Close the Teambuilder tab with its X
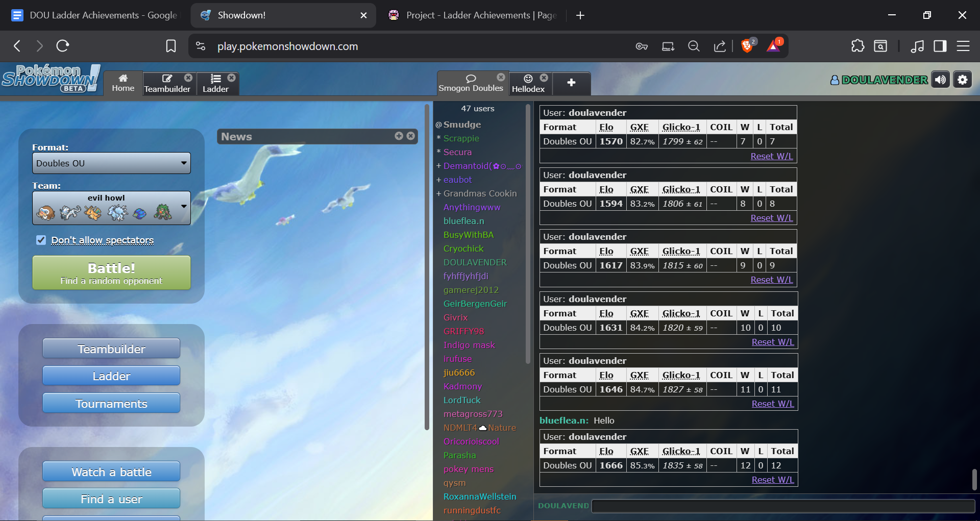The image size is (980, 521). pyautogui.click(x=188, y=78)
